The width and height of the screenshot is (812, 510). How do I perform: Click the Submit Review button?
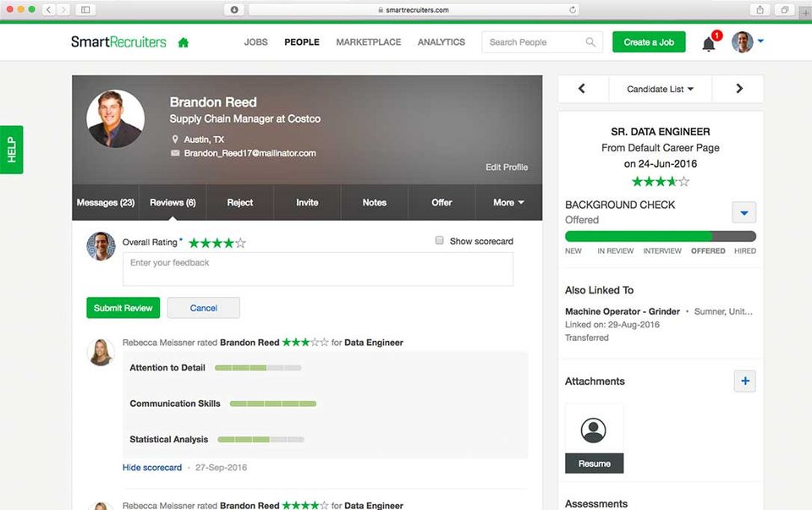point(123,308)
